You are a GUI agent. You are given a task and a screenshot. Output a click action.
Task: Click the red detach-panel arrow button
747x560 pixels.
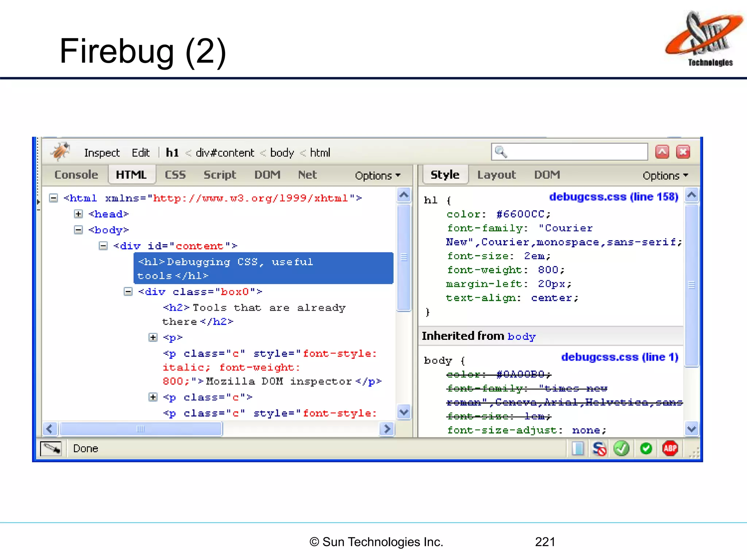tap(662, 152)
